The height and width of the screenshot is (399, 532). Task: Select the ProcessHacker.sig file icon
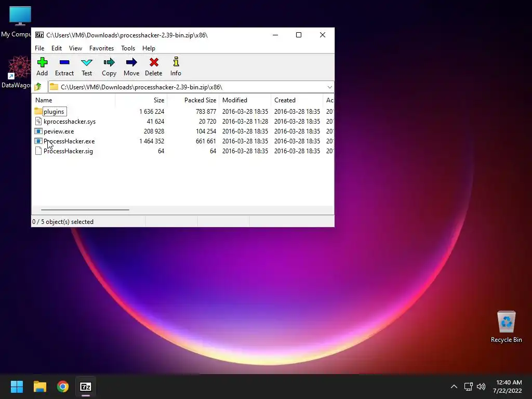38,151
